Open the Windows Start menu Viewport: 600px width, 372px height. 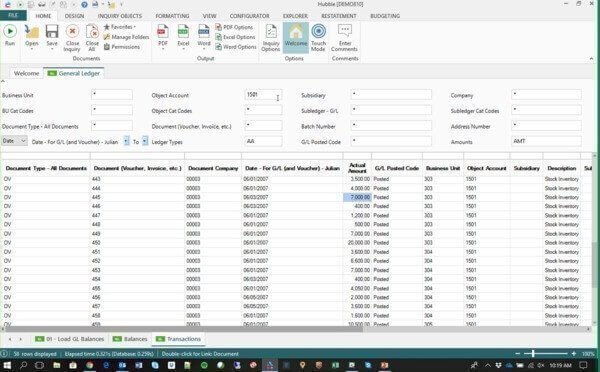[7, 365]
